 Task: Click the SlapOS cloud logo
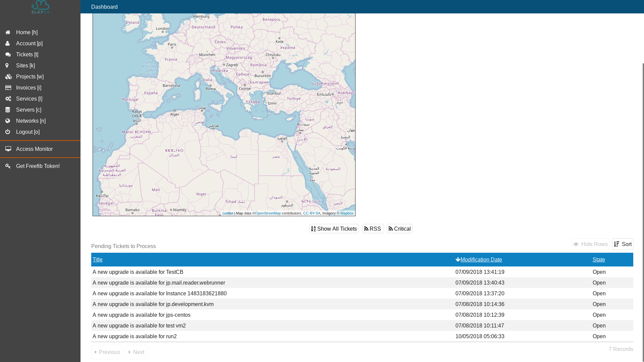point(40,7)
